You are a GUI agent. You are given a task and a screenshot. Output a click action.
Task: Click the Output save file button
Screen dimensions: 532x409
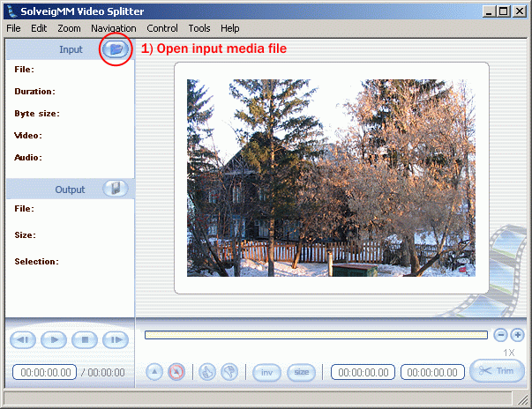[116, 189]
